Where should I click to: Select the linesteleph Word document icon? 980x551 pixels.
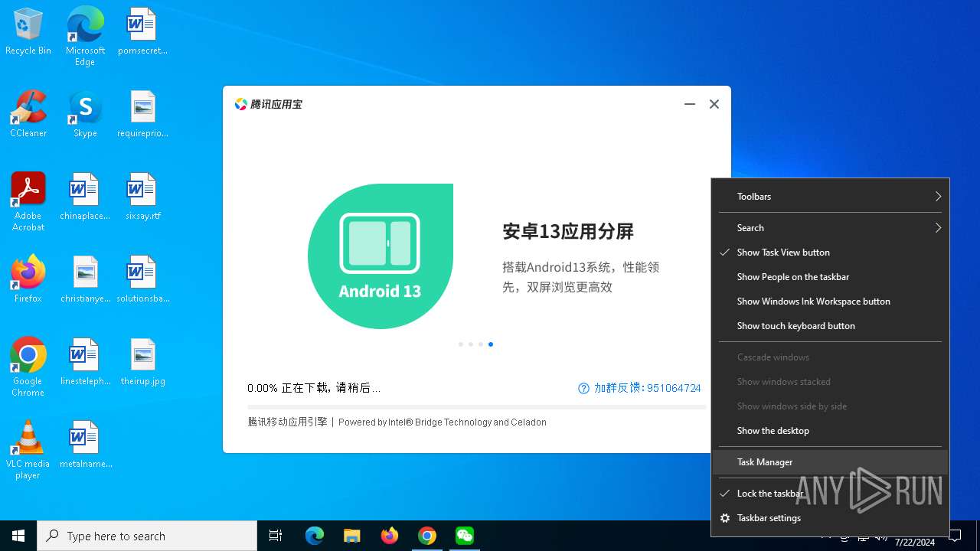tap(85, 362)
